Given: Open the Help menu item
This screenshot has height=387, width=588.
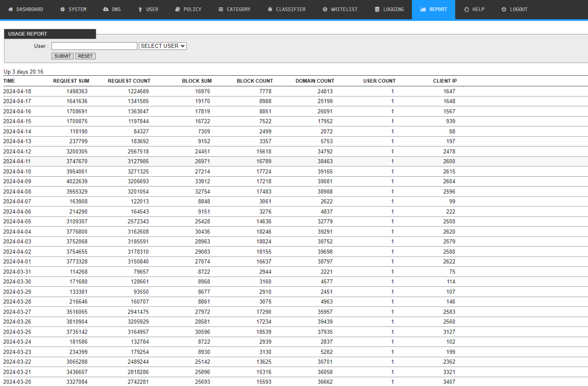Looking at the screenshot, I should (474, 9).
